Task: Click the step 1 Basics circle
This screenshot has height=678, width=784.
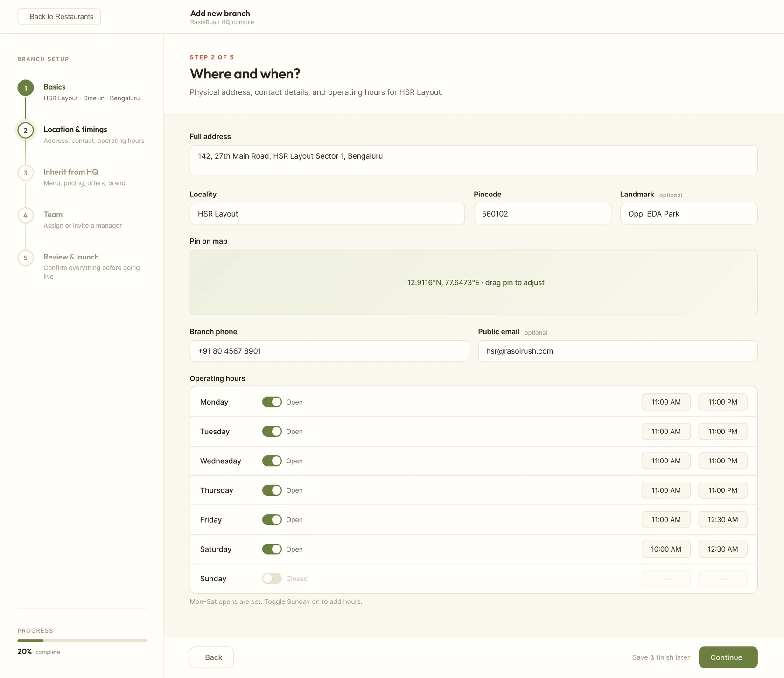Action: pos(26,88)
